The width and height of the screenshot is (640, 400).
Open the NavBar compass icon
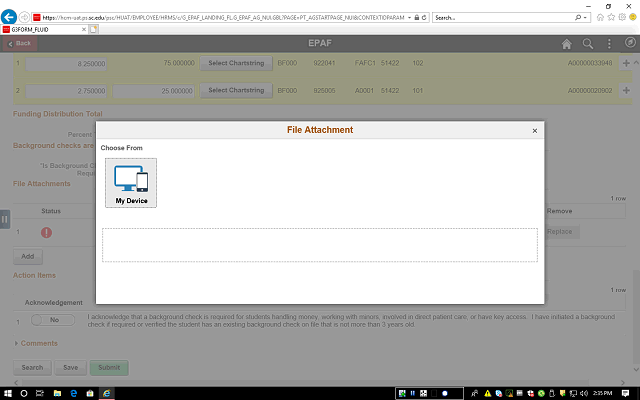(630, 42)
